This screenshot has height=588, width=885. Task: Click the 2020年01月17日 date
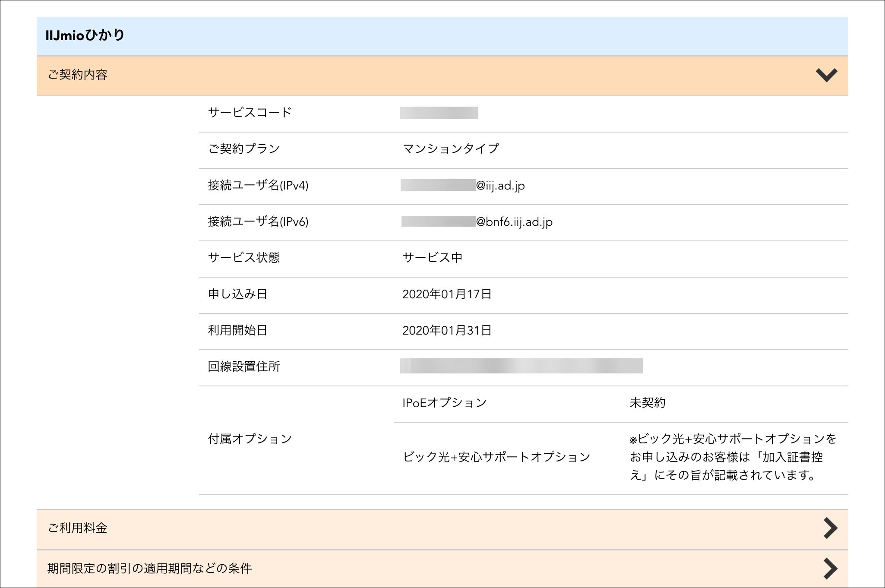447,294
